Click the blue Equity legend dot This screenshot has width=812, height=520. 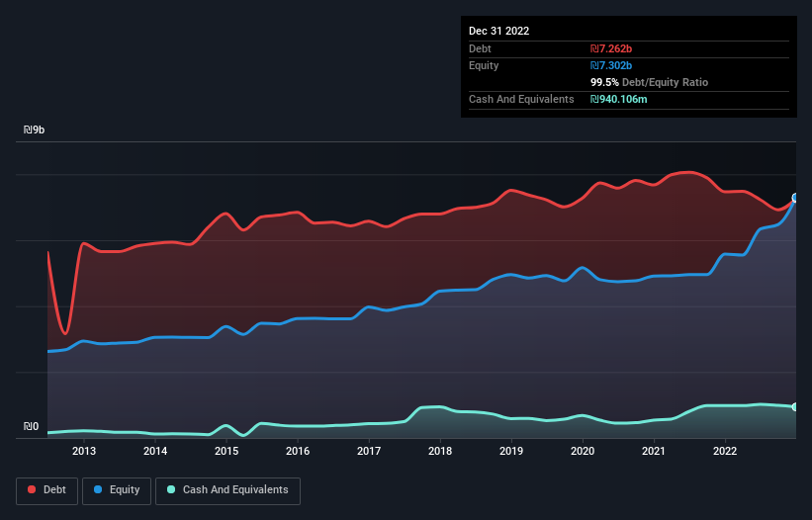coord(98,489)
